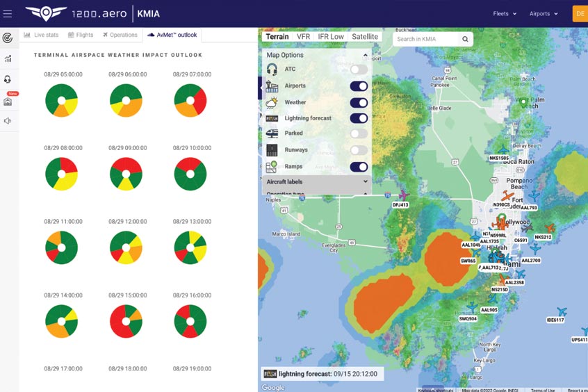Open the Fleets dropdown
The image size is (588, 392).
click(505, 13)
